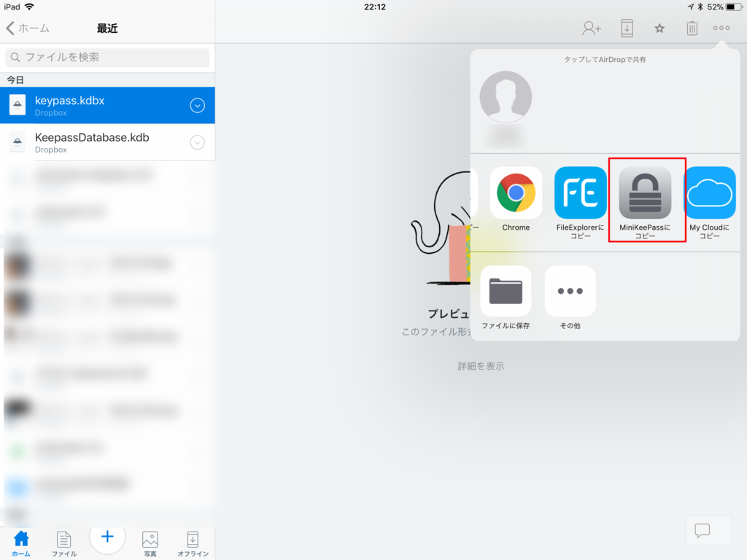Tap the keypass.kdbx file type icon

[18, 105]
